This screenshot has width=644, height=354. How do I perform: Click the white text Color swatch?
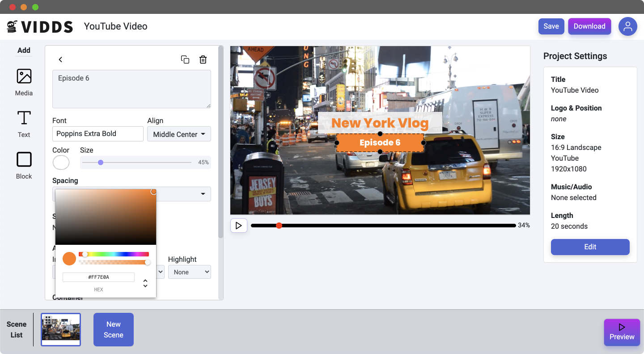[x=61, y=162]
